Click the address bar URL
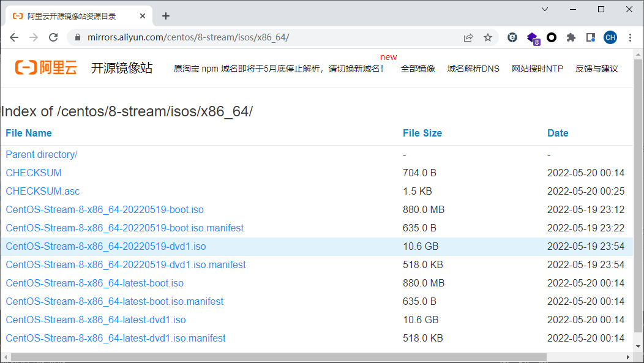This screenshot has width=644, height=363. pyautogui.click(x=188, y=37)
